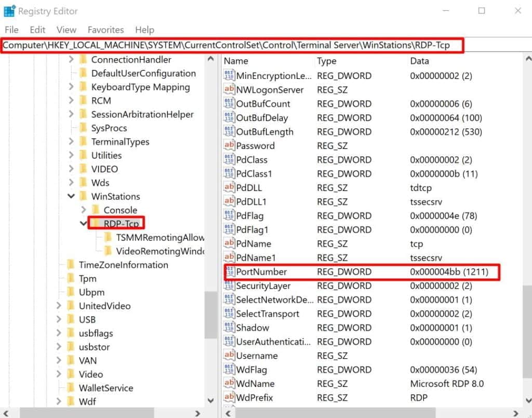
Task: Click the WinStations folder icon
Action: click(83, 196)
